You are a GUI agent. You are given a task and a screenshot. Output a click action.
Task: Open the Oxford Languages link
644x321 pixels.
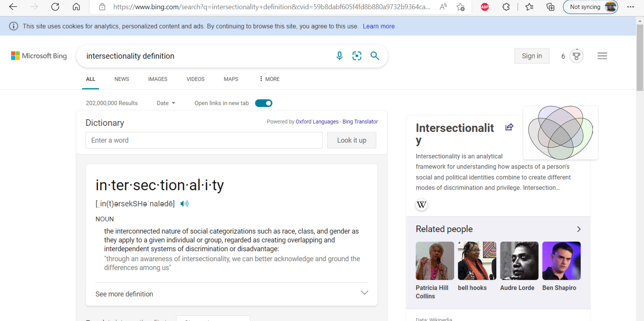[x=317, y=122]
